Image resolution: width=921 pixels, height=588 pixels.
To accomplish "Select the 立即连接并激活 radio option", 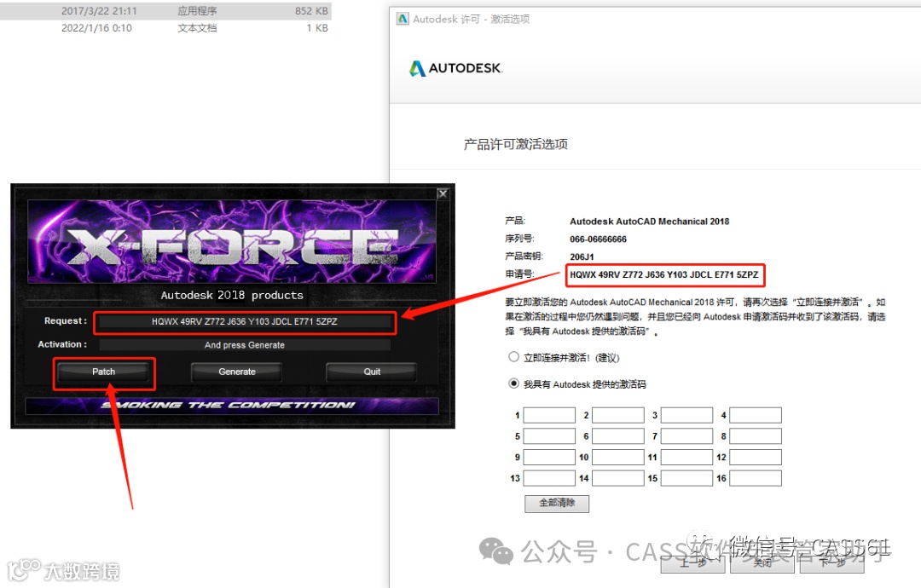I will 514,357.
